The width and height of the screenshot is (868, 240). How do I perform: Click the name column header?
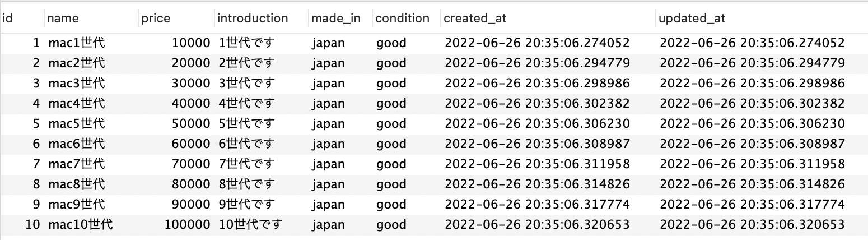pos(91,18)
